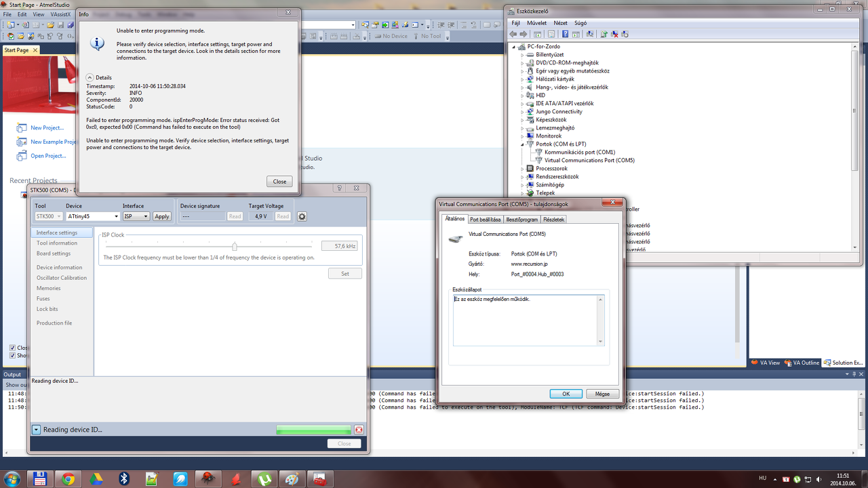Select Lock bits in the STK500 sidebar
The width and height of the screenshot is (868, 488).
click(x=47, y=309)
